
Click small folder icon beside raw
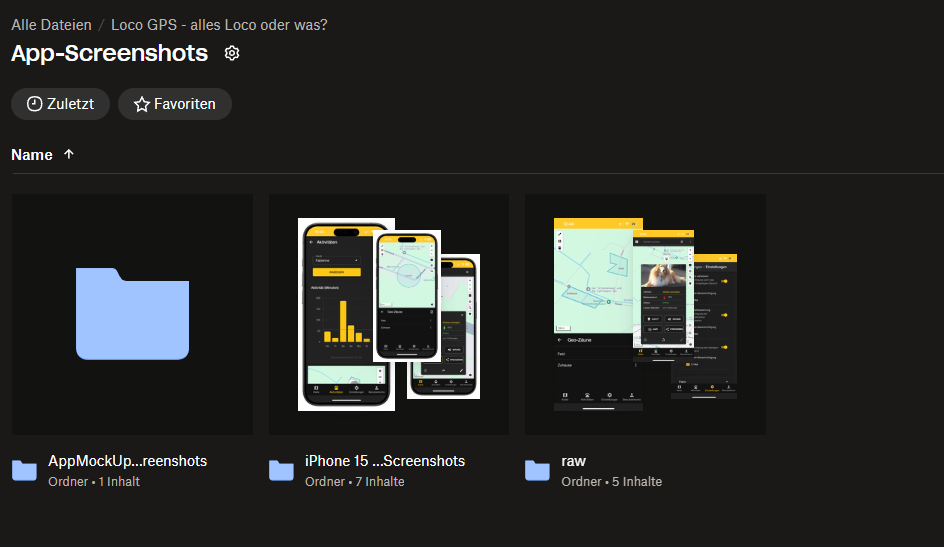pos(537,470)
